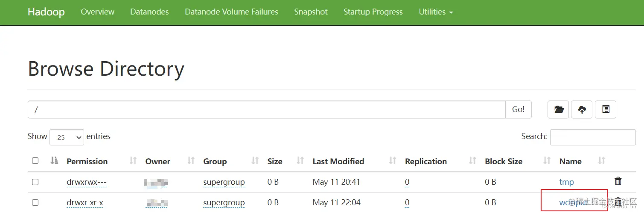Click the cut and paste list icon
Image resolution: width=644 pixels, height=213 pixels.
coord(606,109)
